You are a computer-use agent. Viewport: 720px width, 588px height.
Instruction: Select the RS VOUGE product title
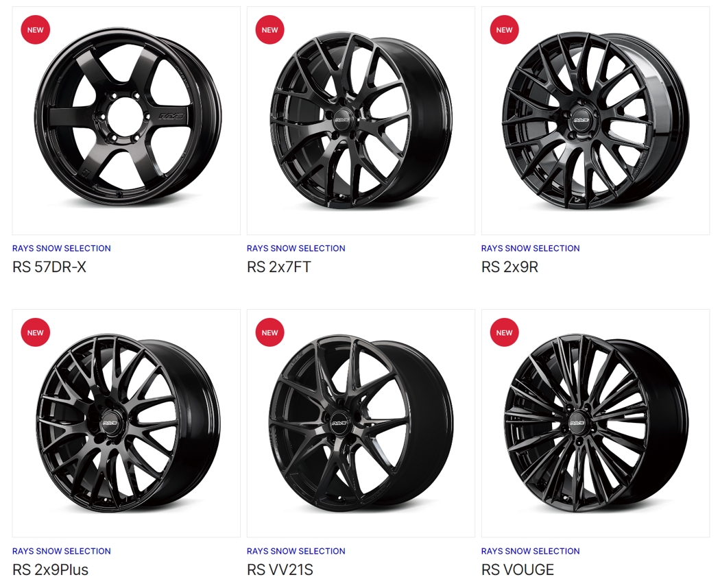tap(518, 569)
